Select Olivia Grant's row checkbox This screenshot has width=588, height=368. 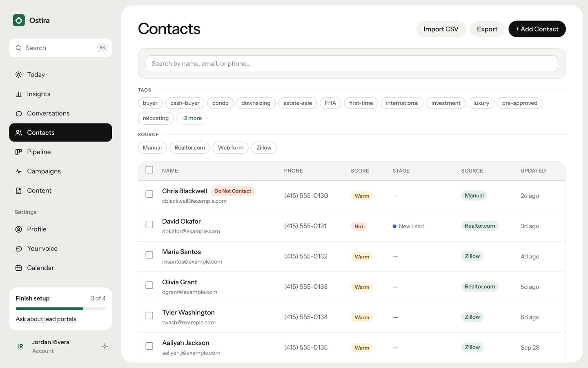coord(149,285)
